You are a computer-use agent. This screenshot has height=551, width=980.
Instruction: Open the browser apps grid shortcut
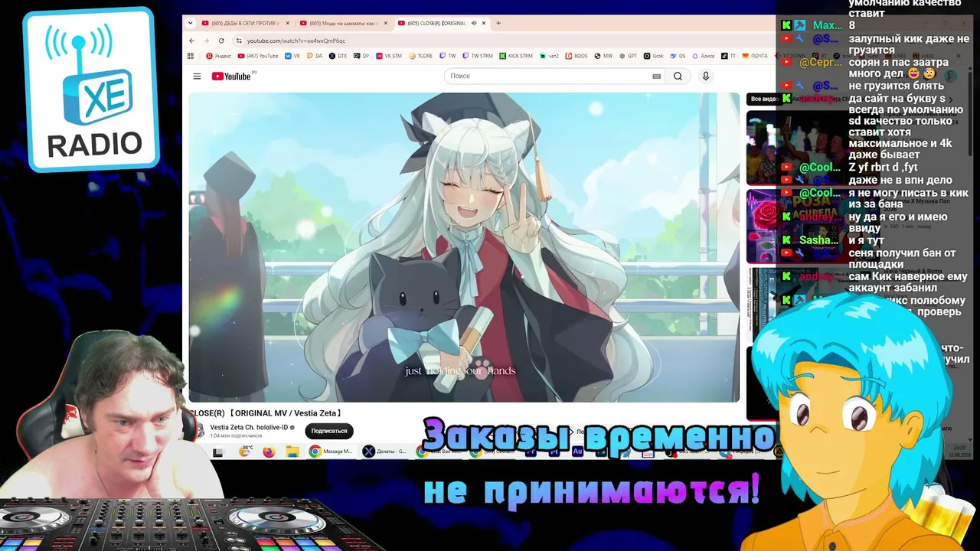[191, 56]
